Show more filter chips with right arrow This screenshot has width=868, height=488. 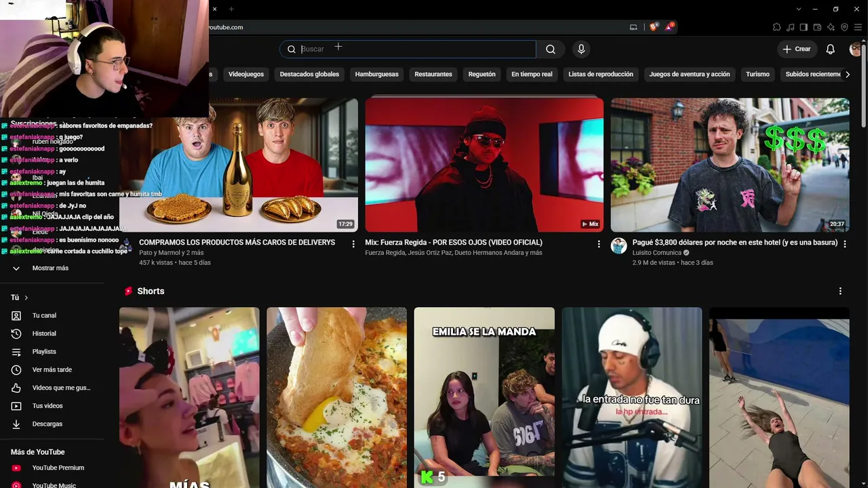tap(847, 75)
